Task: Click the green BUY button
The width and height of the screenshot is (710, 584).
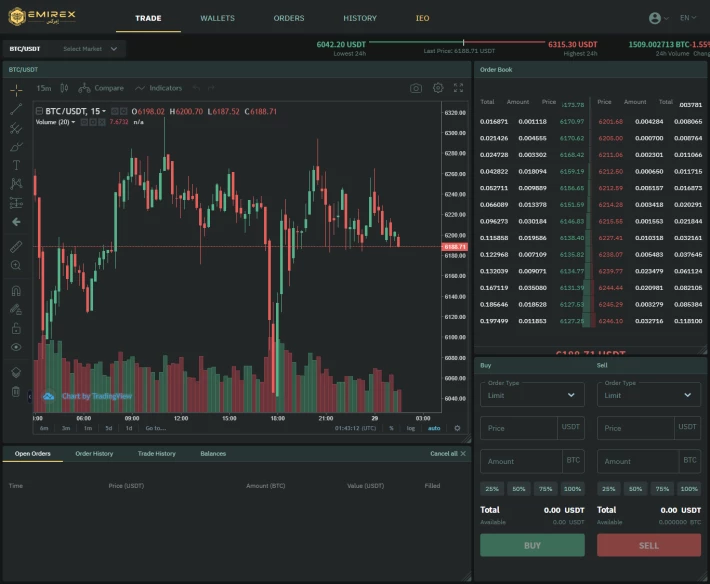Action: 532,545
